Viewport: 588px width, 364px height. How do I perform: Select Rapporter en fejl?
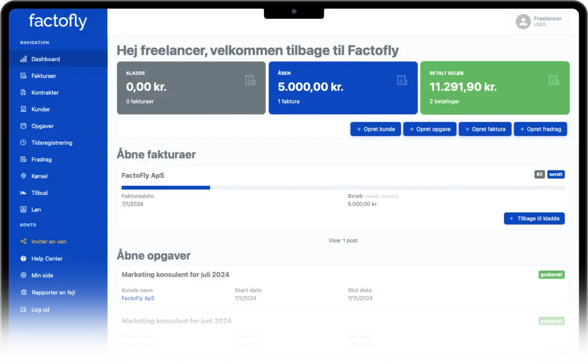[x=58, y=292]
